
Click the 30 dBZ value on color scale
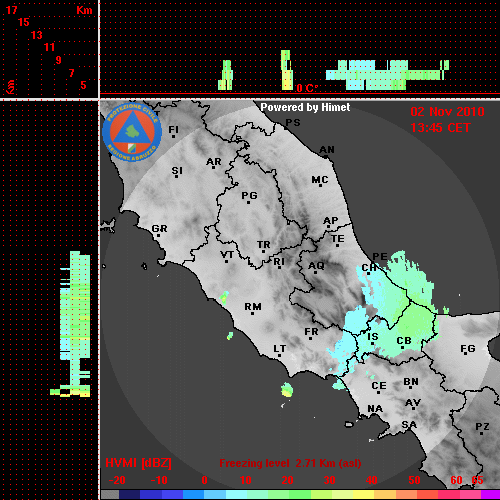(329, 480)
